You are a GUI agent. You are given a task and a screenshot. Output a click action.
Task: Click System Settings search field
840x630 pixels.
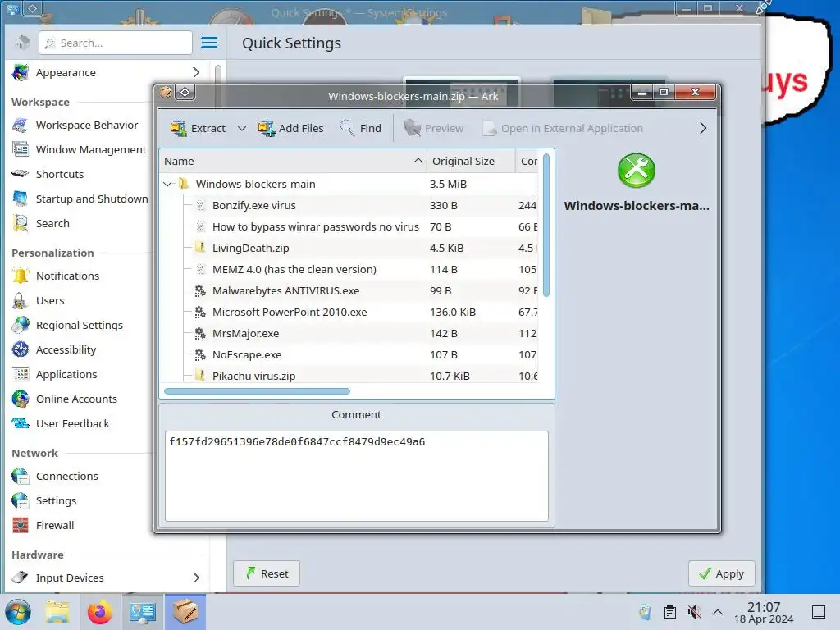(x=116, y=43)
